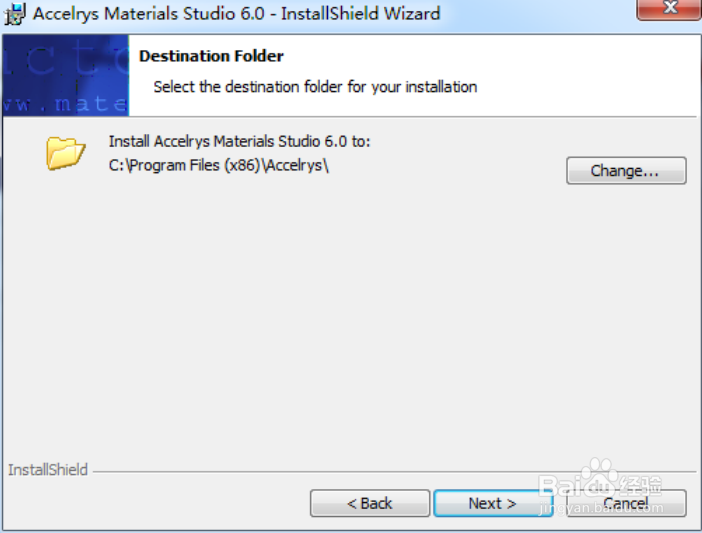This screenshot has height=533, width=702.
Task: Continue the installation with Next
Action: pyautogui.click(x=493, y=503)
